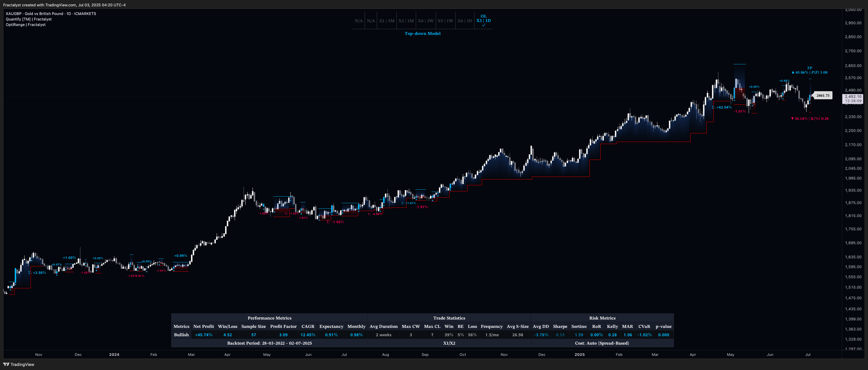Click the Risk Metrics table header
This screenshot has height=370, width=868.
point(602,318)
